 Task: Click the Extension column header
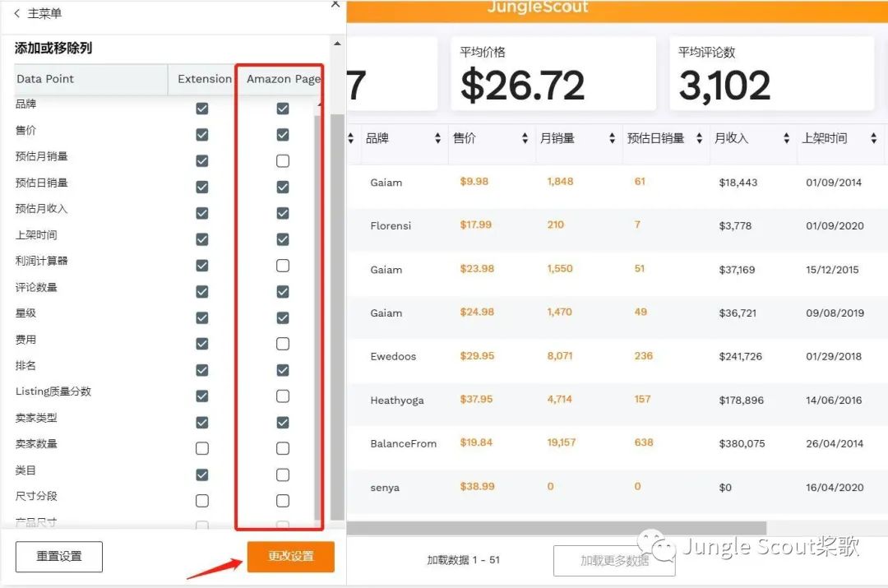coord(205,79)
